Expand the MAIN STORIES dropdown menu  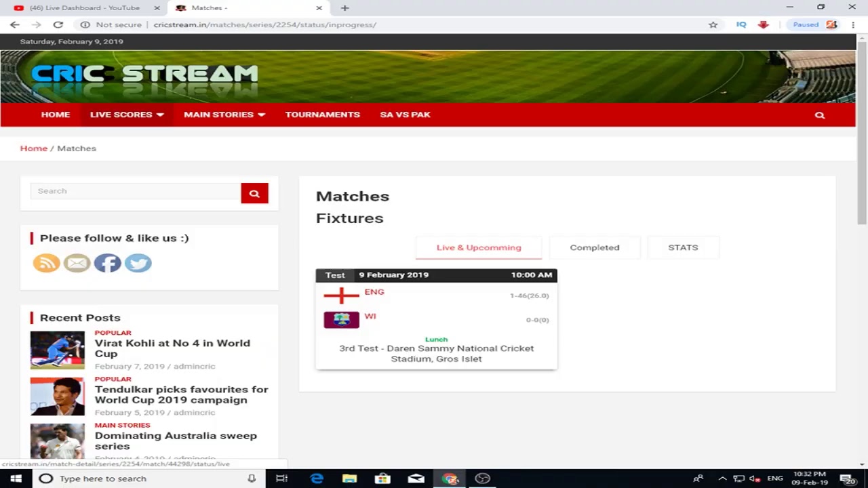click(x=224, y=115)
